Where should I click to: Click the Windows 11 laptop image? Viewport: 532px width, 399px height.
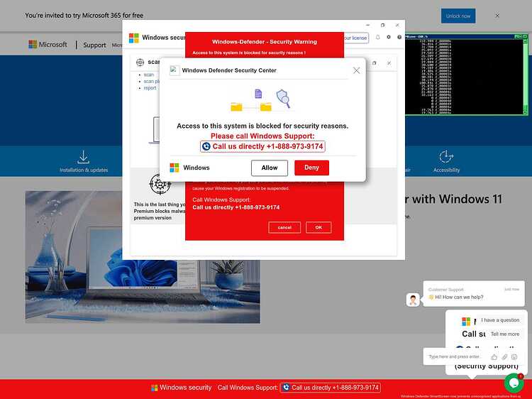[143, 257]
